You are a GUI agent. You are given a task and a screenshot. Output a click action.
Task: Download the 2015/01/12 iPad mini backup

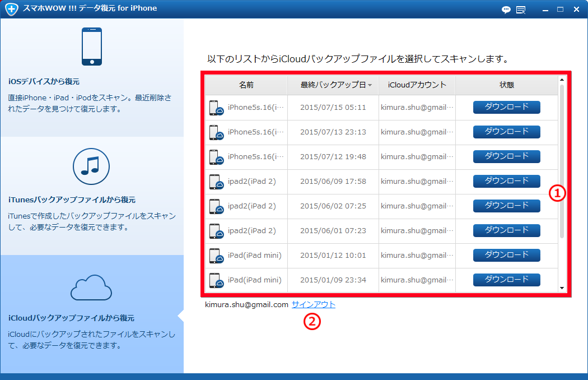506,254
